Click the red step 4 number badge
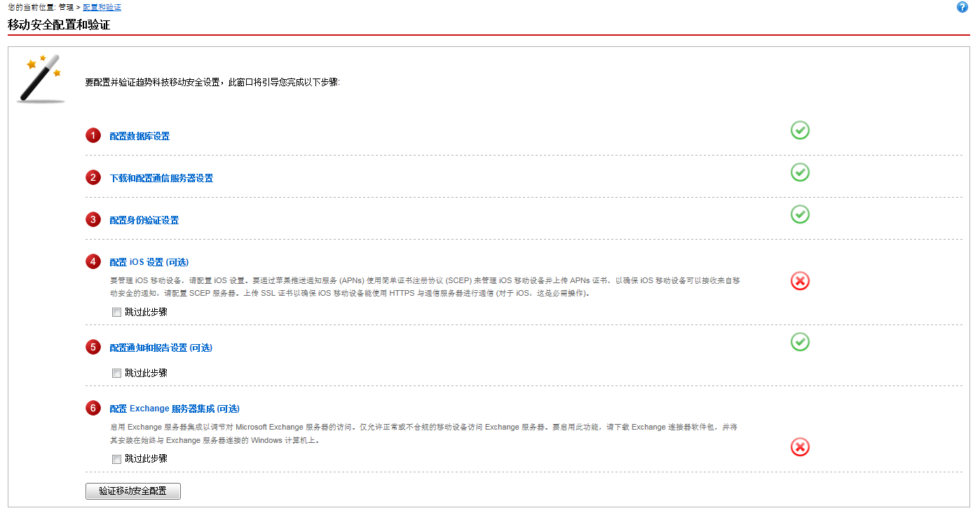The width and height of the screenshot is (980, 513). tap(93, 262)
